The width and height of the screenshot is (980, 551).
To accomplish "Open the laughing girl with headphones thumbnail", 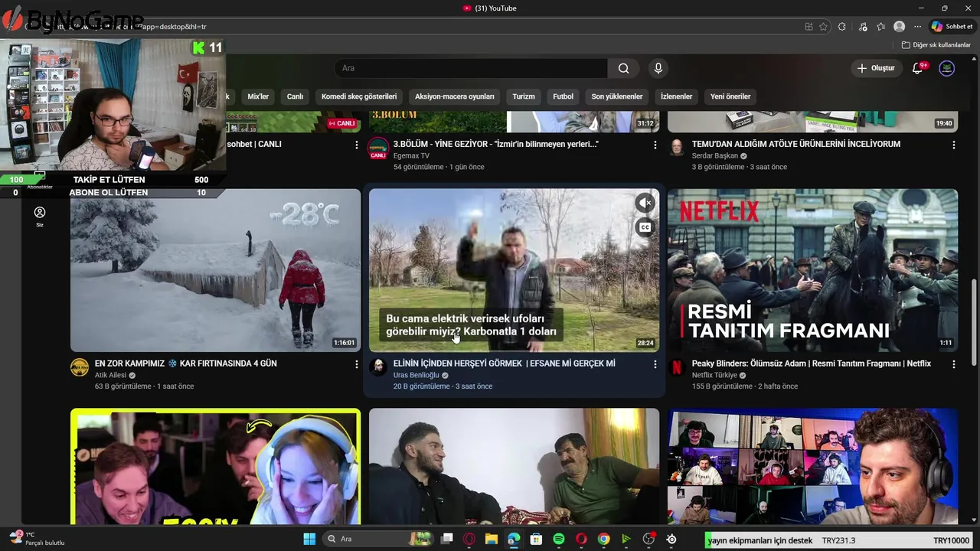I will coord(215,467).
